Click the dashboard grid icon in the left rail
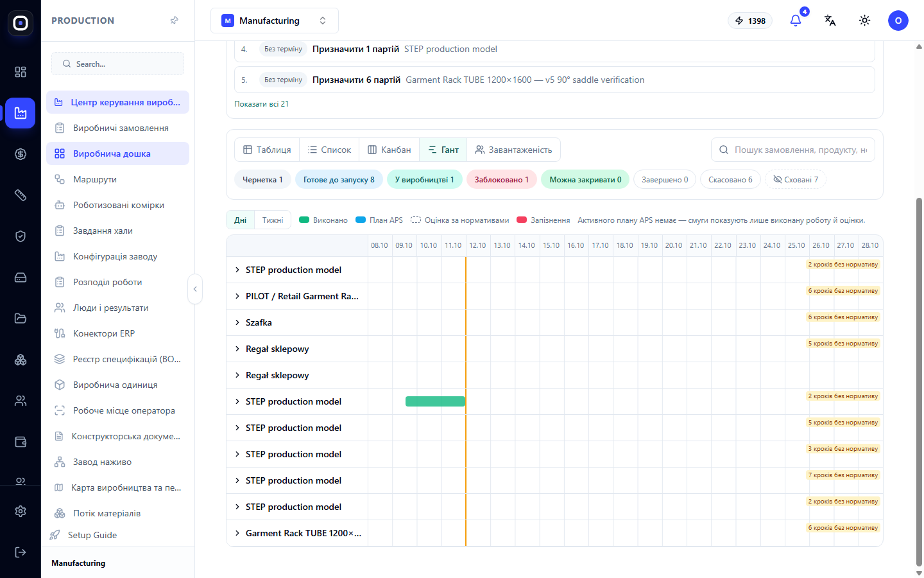924x578 pixels. click(x=21, y=72)
